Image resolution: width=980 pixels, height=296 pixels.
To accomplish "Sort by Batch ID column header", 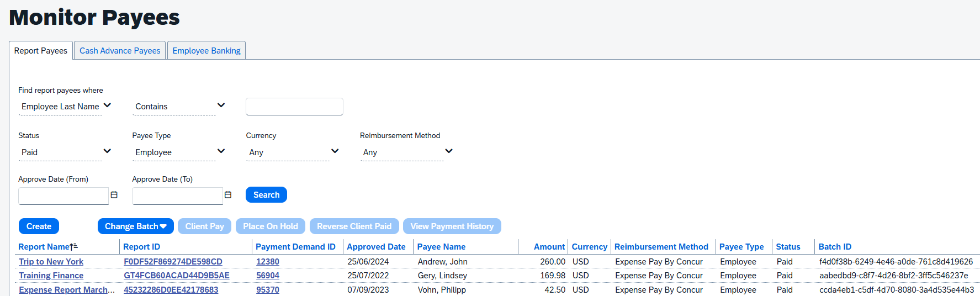I will tap(835, 247).
